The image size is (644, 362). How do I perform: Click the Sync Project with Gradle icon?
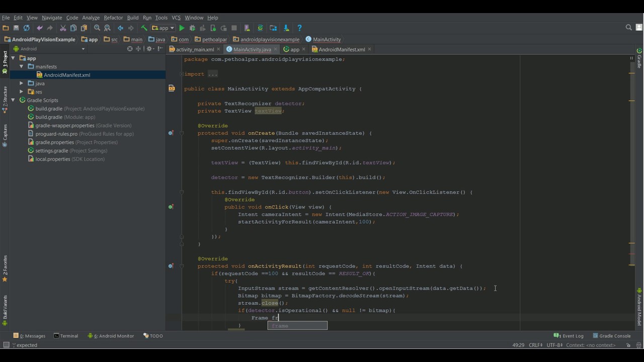pos(260,28)
